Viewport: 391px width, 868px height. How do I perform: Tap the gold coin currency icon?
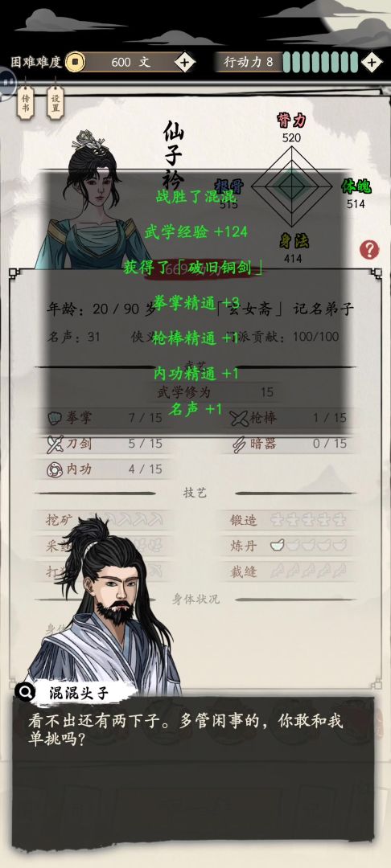(x=76, y=62)
